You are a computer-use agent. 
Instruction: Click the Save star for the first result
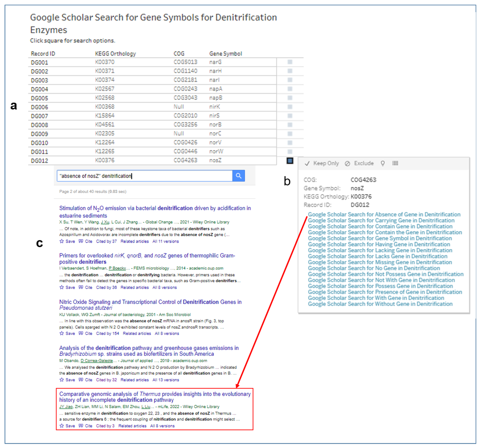click(x=62, y=241)
